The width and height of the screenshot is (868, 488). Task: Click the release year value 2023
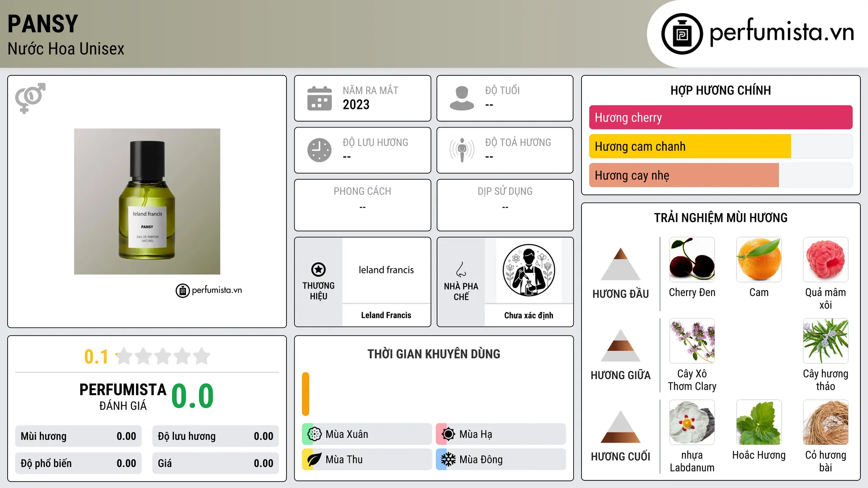(x=356, y=105)
